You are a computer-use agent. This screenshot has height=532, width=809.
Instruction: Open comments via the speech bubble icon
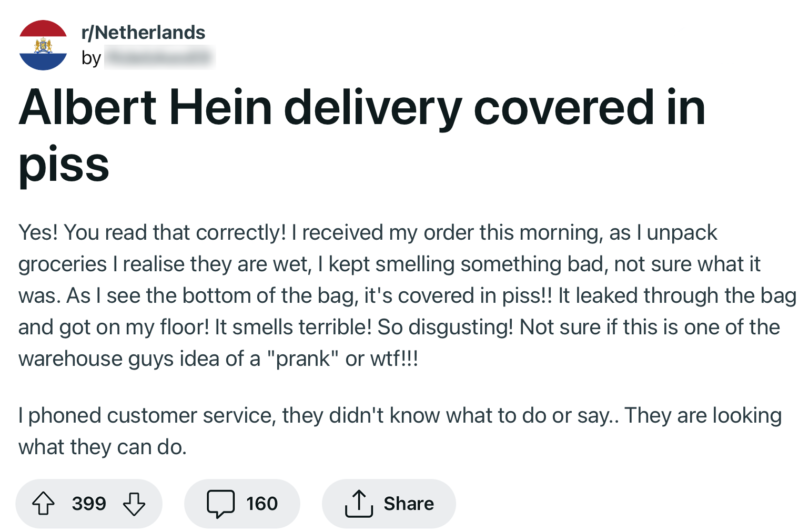[x=221, y=503]
